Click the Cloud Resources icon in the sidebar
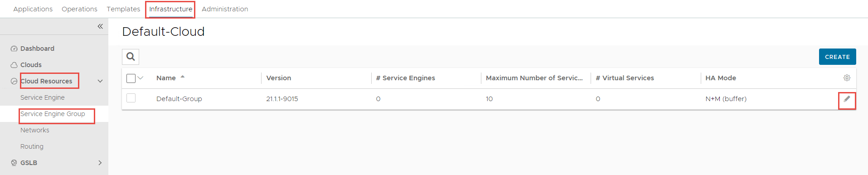This screenshot has width=868, height=175. click(x=14, y=81)
